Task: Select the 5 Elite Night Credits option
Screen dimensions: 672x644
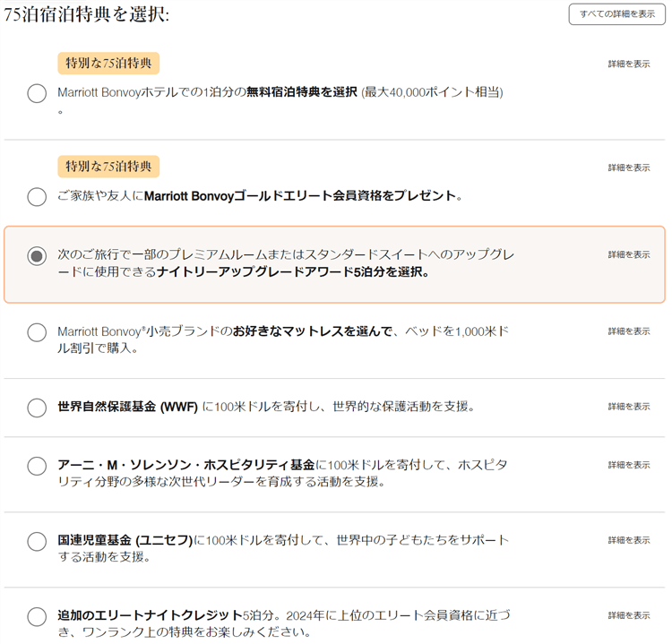Action: pos(37,616)
